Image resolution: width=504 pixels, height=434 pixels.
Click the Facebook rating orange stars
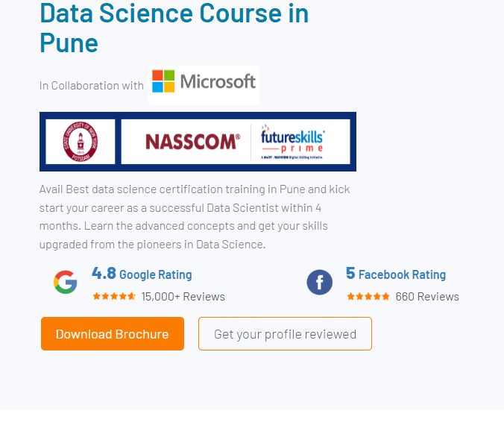tap(368, 296)
